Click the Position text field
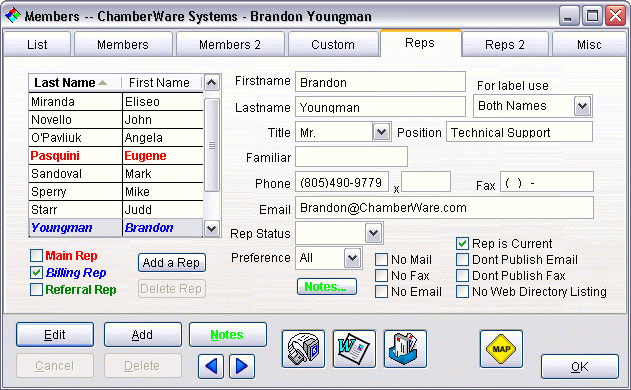The width and height of the screenshot is (631, 390). click(x=519, y=132)
